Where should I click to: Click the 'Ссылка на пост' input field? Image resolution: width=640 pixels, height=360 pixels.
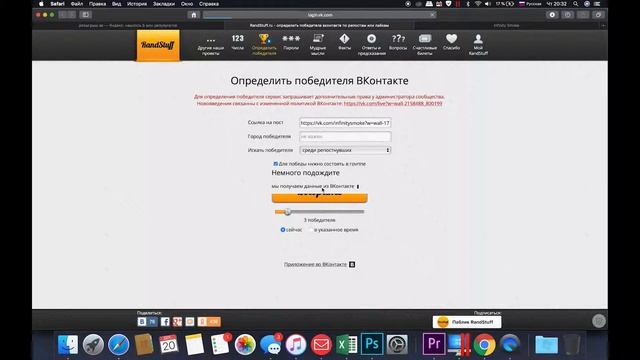[345, 123]
